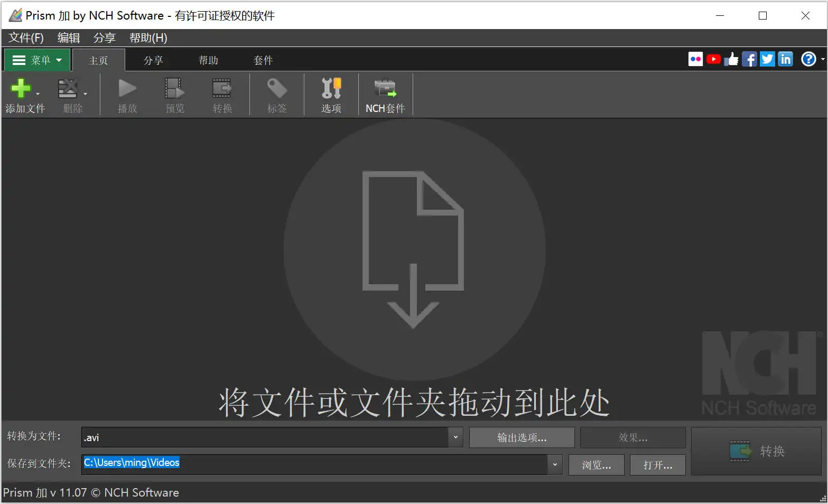
Task: Share via the Twitter icon
Action: click(x=767, y=59)
